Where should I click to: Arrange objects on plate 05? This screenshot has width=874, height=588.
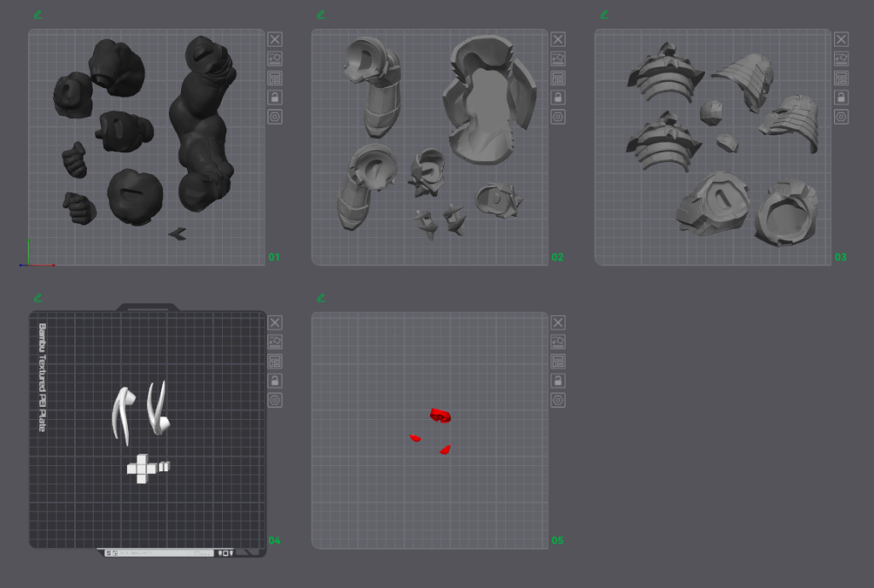558,361
